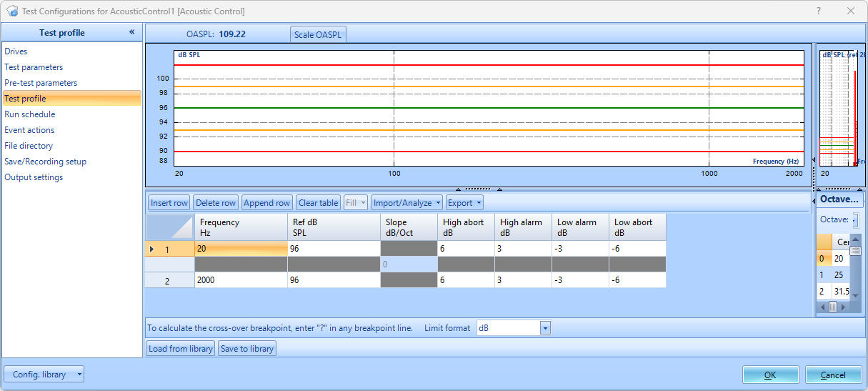Click the Load from library button
Image resolution: width=868 pixels, height=391 pixels.
pos(181,349)
